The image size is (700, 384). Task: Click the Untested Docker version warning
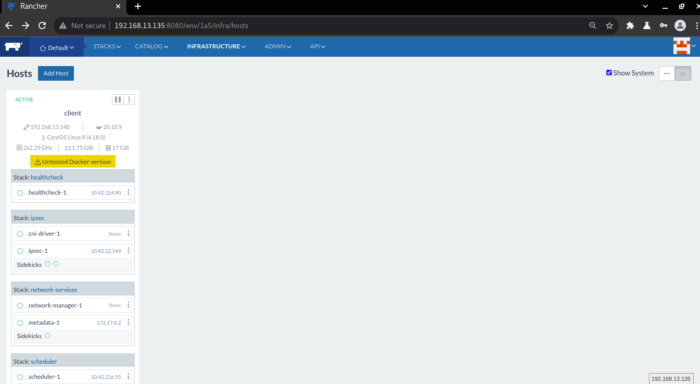coord(73,162)
